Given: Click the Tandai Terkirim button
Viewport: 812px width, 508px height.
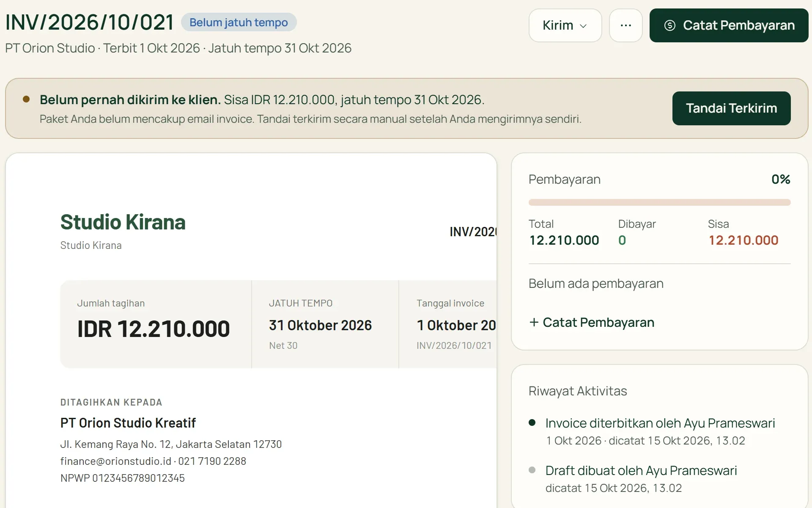Looking at the screenshot, I should tap(731, 108).
